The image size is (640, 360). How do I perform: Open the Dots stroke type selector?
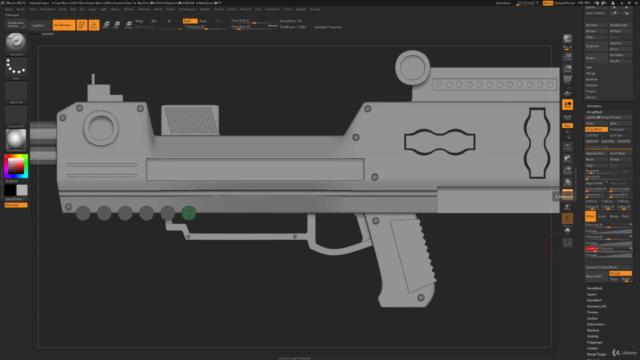[16, 67]
